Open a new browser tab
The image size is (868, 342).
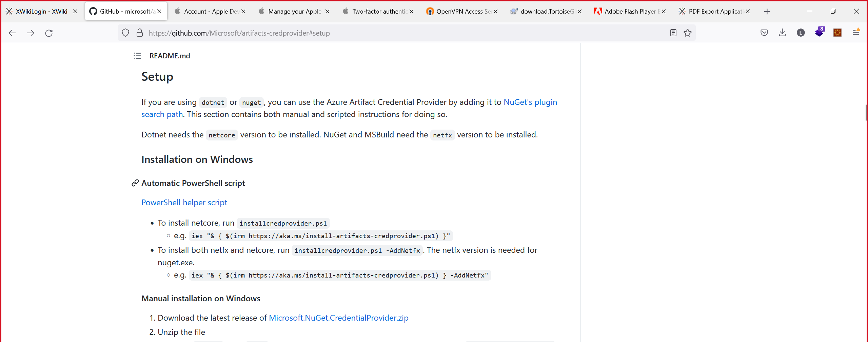coord(767,12)
